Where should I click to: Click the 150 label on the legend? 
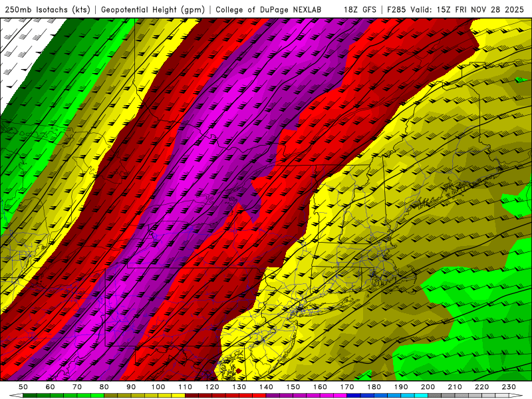[293, 387]
